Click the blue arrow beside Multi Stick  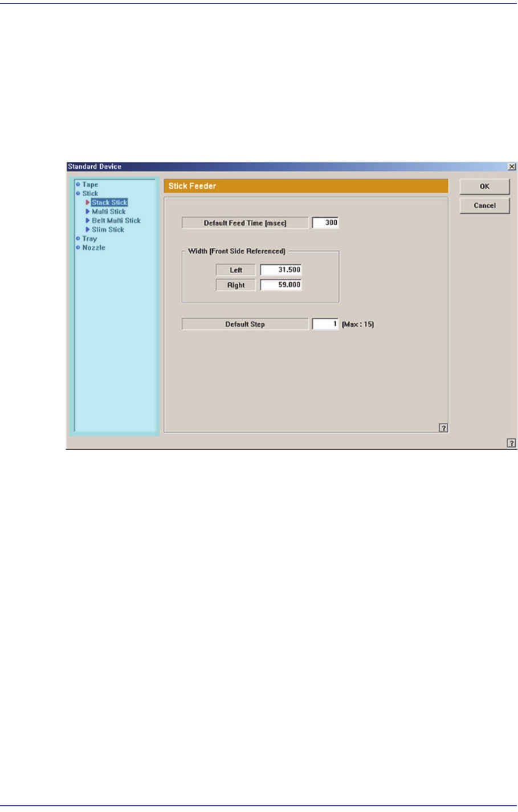tap(88, 212)
